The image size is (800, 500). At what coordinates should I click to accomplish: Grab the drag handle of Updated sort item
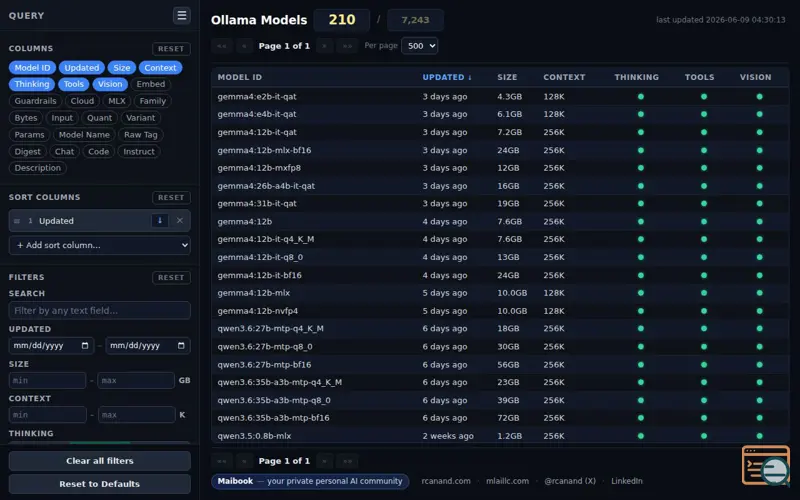[17, 221]
